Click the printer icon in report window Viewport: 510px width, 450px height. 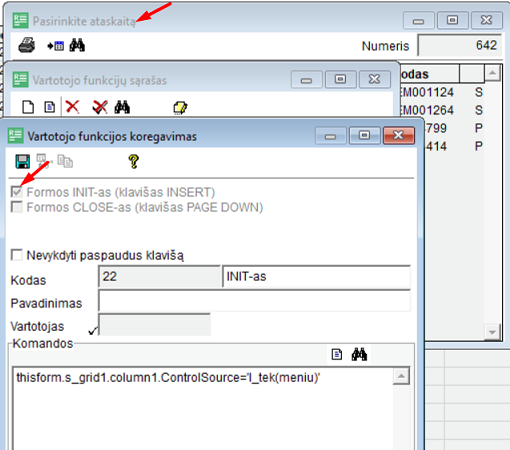pos(27,45)
